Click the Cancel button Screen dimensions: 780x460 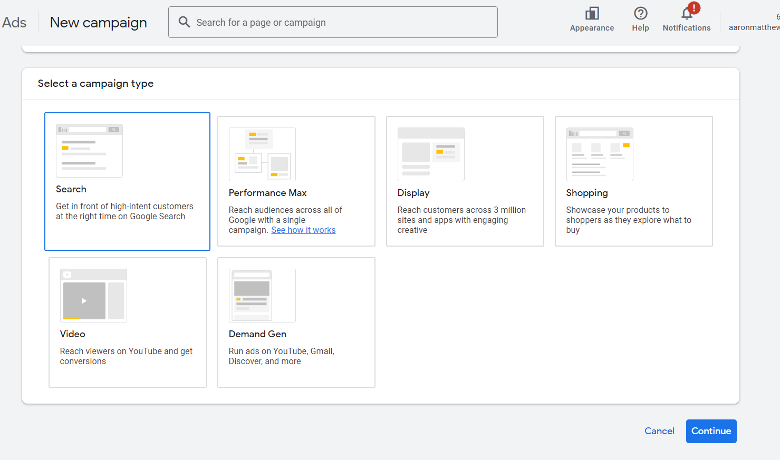(x=659, y=431)
